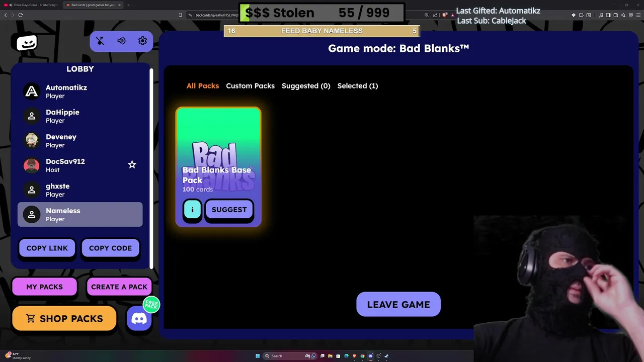Click the FREE PACK badge

click(151, 304)
